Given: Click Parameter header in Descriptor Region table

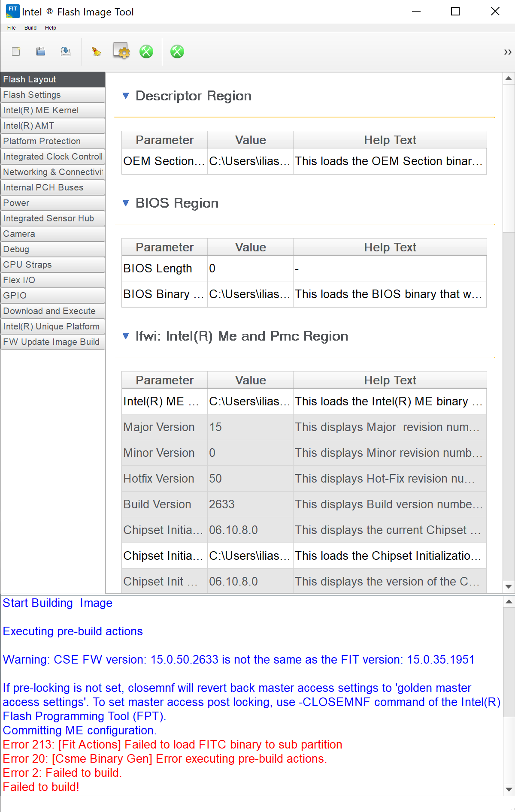Looking at the screenshot, I should pos(164,140).
